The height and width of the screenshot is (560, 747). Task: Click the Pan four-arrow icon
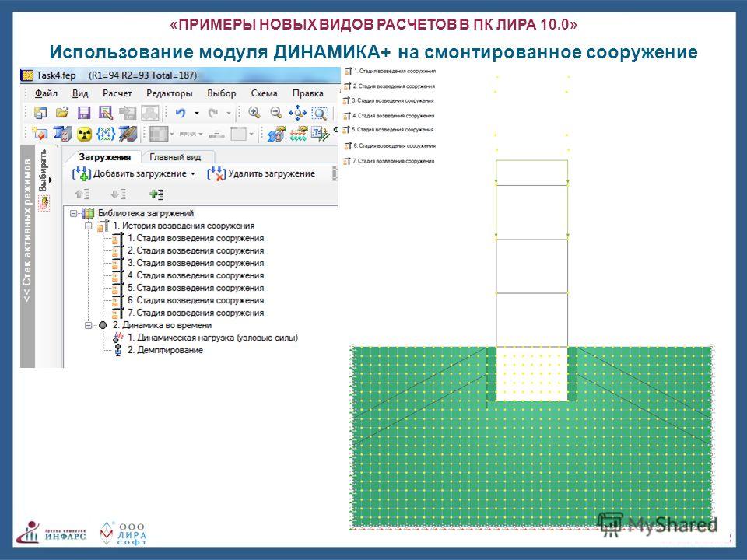(x=298, y=113)
